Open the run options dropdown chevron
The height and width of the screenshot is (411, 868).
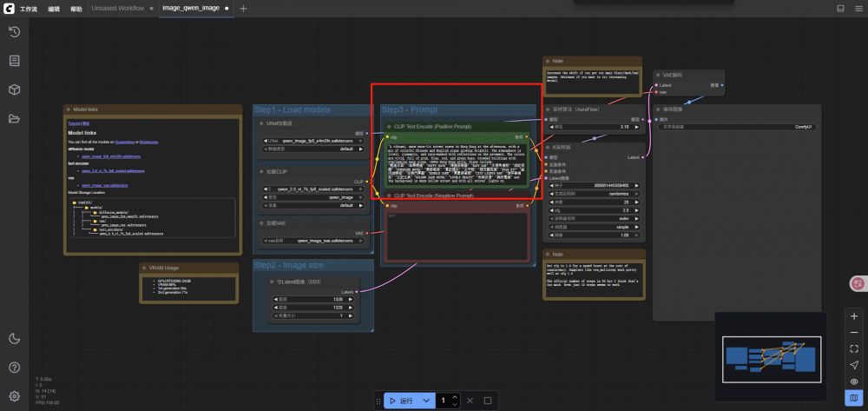coord(425,401)
